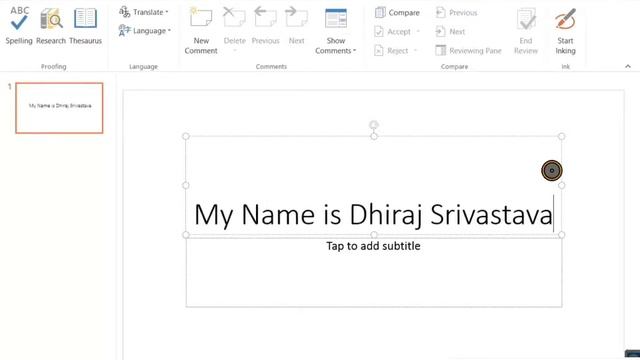Collapse the ribbon with the chevron
The height and width of the screenshot is (360, 640).
628,66
